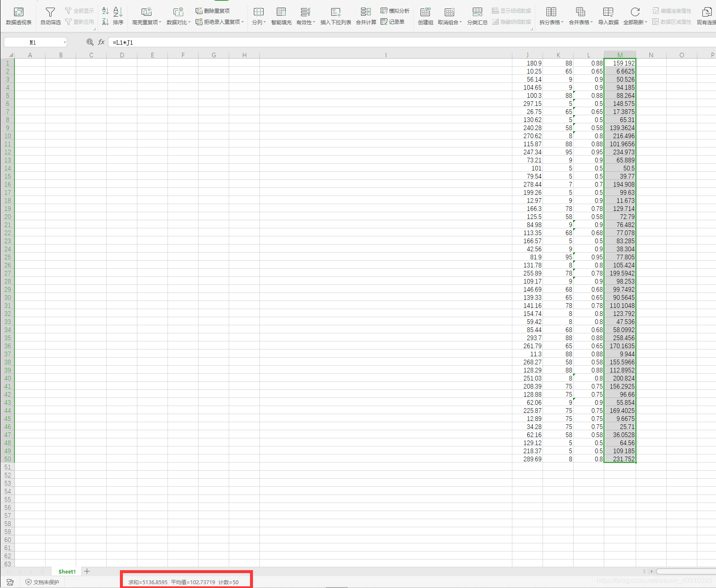Screen dimensions: 716x588
Task: Select cell M50 with value 231.752
Action: 620,459
